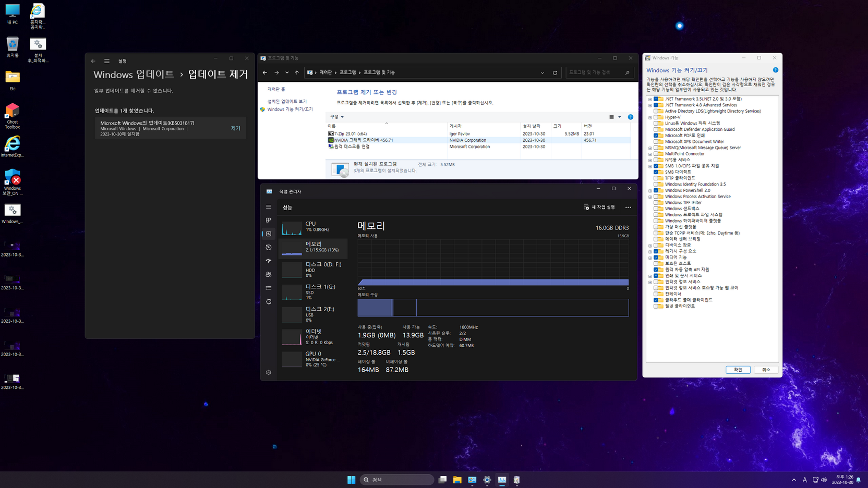Open View installed updates link
The width and height of the screenshot is (868, 488).
click(287, 101)
